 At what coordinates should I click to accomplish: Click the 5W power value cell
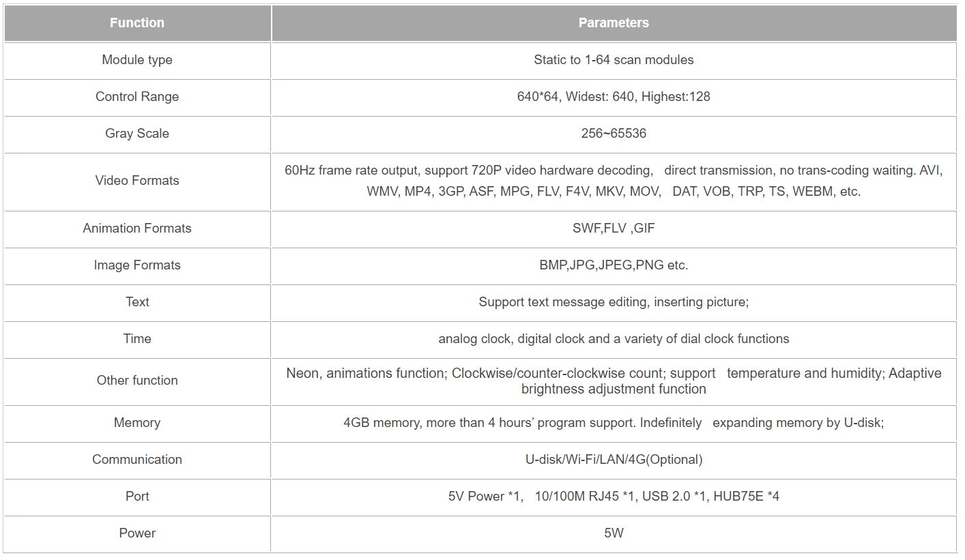[x=614, y=533]
